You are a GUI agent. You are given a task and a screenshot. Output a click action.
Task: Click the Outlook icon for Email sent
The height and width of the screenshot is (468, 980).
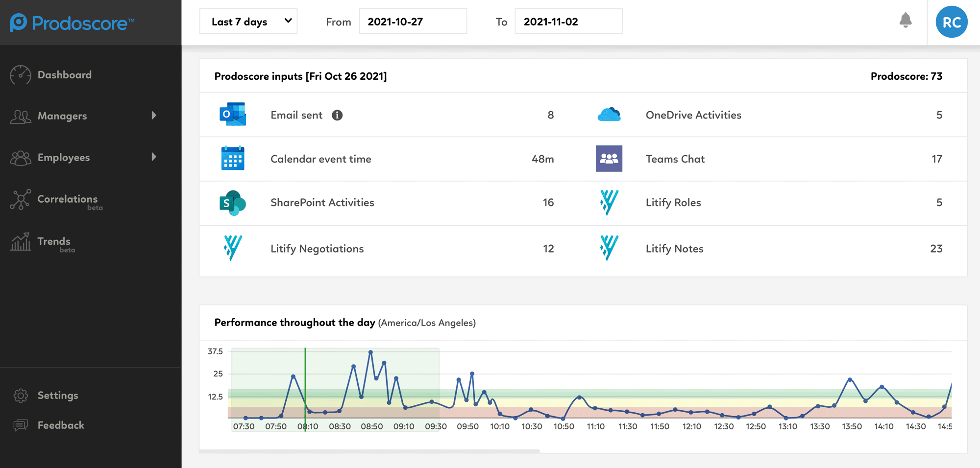coord(233,115)
